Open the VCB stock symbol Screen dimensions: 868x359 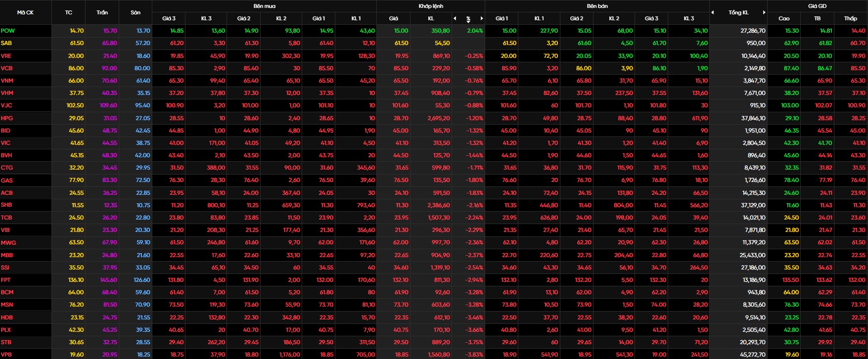[x=6, y=68]
